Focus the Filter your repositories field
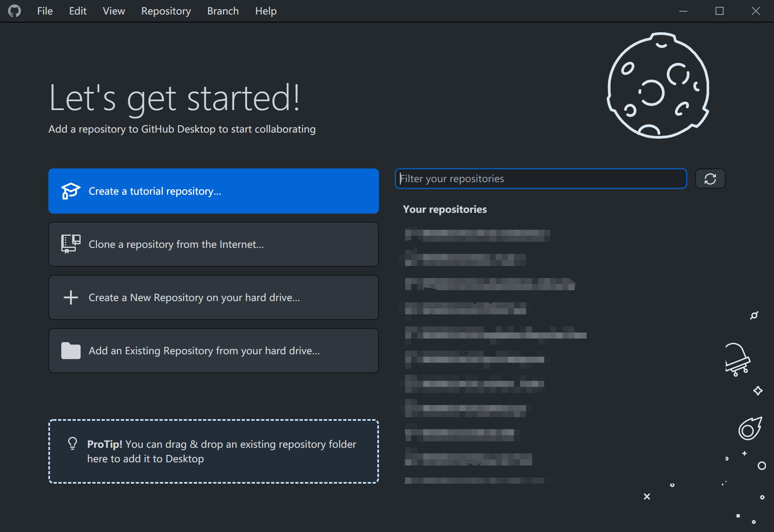This screenshot has width=774, height=532. click(540, 179)
